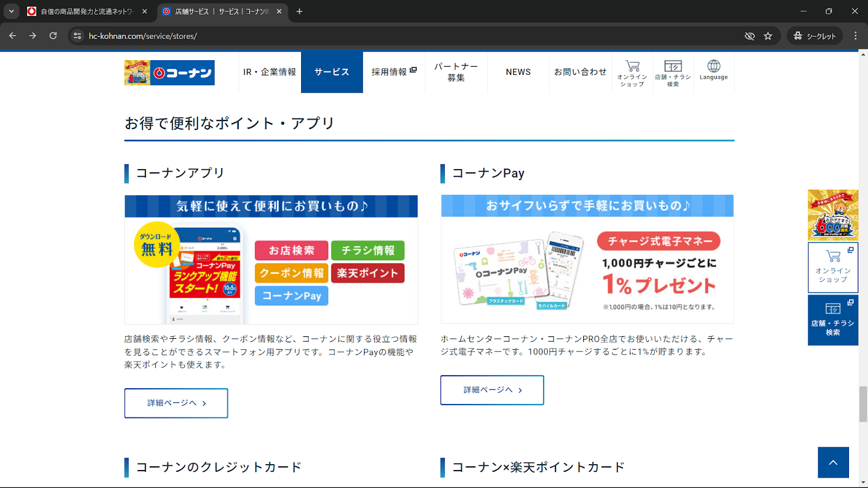Image resolution: width=868 pixels, height=488 pixels.
Task: Click 詳細ページへ under コーナンPay
Action: [x=492, y=390]
